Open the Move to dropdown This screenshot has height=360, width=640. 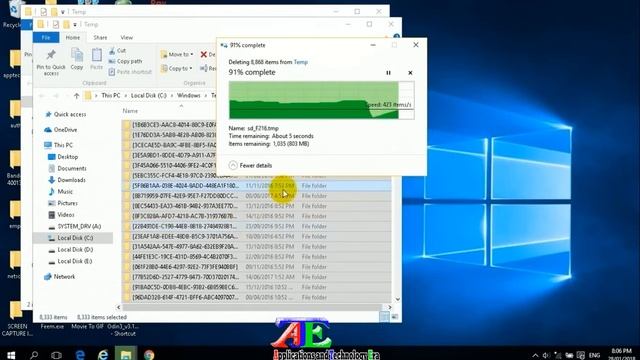[x=177, y=54]
